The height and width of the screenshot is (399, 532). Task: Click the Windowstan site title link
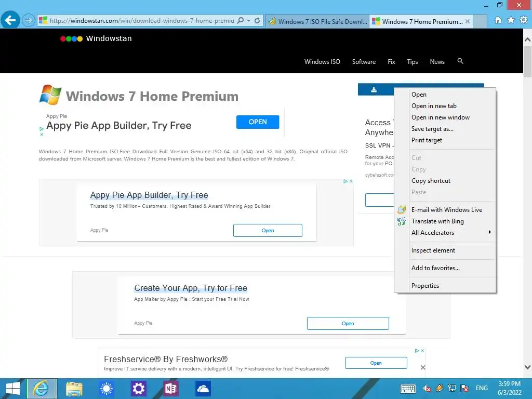pos(109,38)
